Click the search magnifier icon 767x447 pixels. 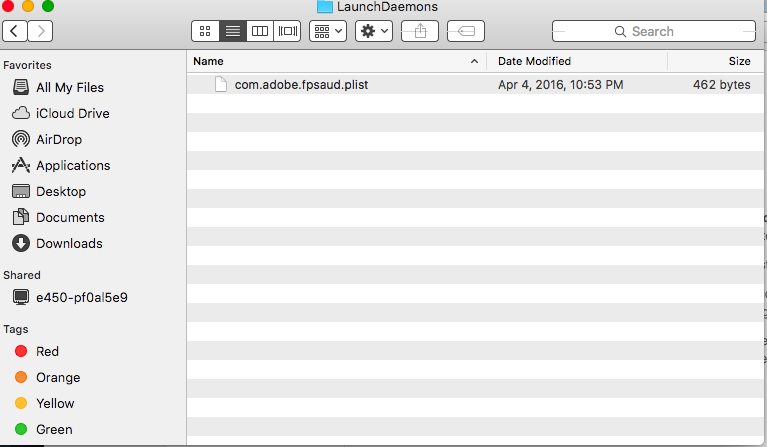[620, 32]
